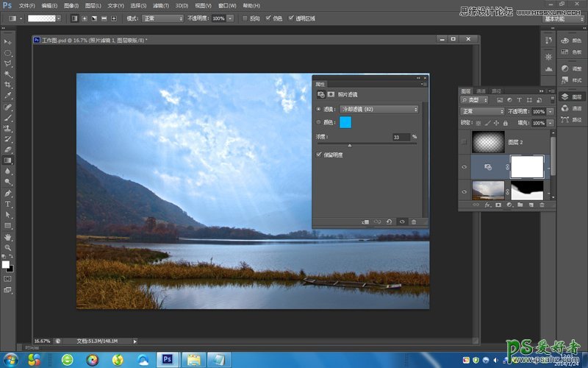
Task: Toggle the 保留明度 checkbox
Action: 318,155
